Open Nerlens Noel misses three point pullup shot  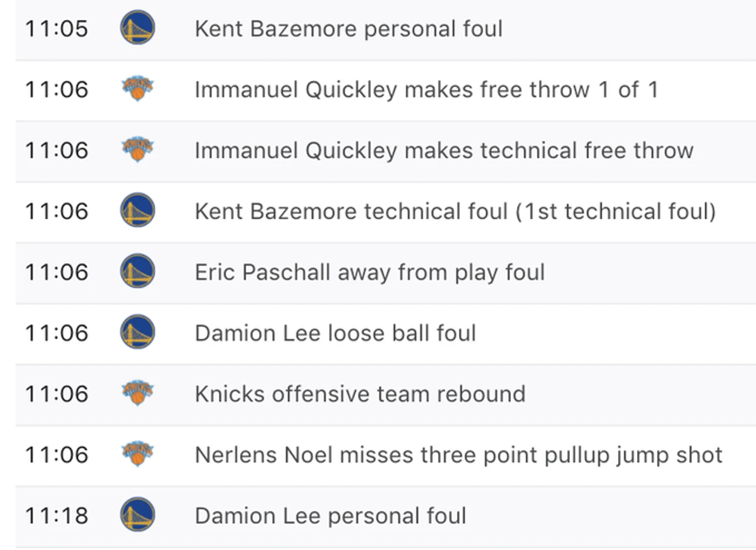coord(385,456)
